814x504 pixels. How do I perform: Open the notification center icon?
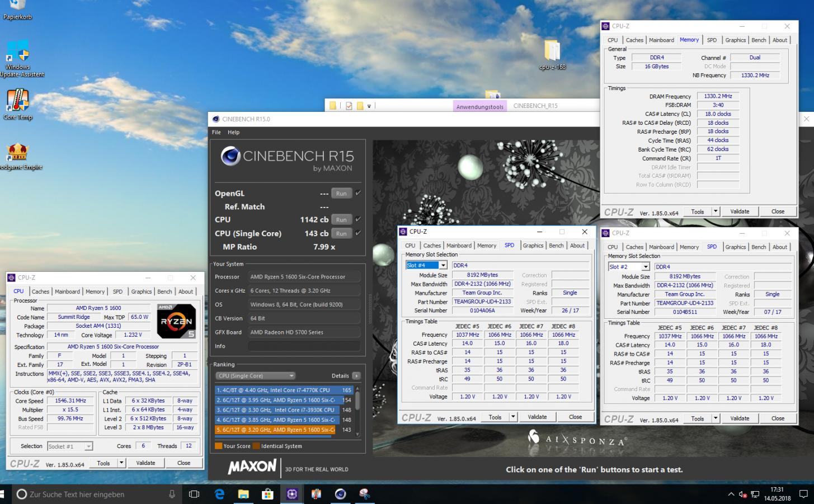(x=803, y=494)
